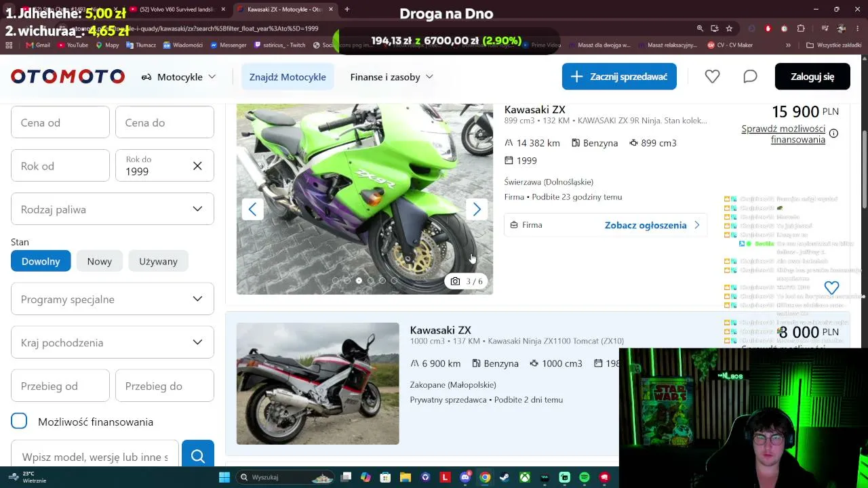This screenshot has width=868, height=488.
Task: Open messages chat bubble icon in header
Action: click(x=750, y=77)
